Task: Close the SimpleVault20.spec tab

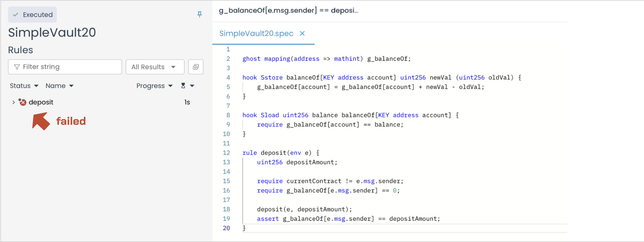Action: tap(302, 34)
